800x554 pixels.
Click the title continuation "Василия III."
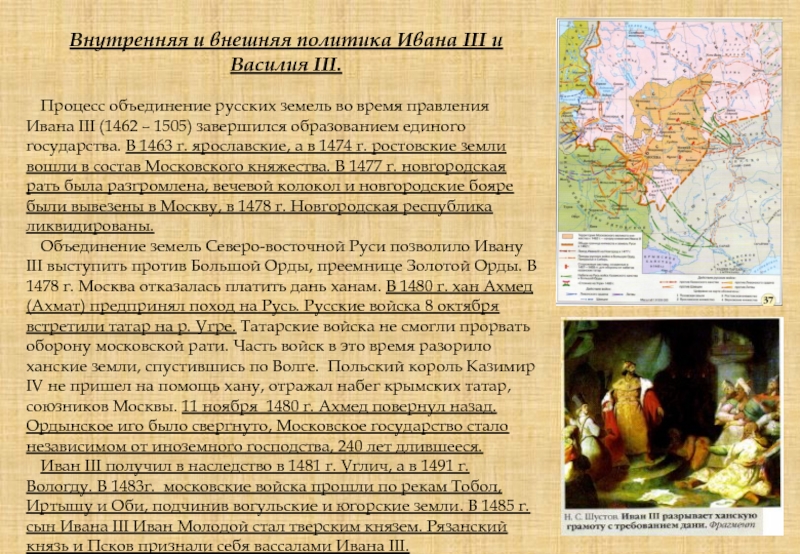[286, 65]
